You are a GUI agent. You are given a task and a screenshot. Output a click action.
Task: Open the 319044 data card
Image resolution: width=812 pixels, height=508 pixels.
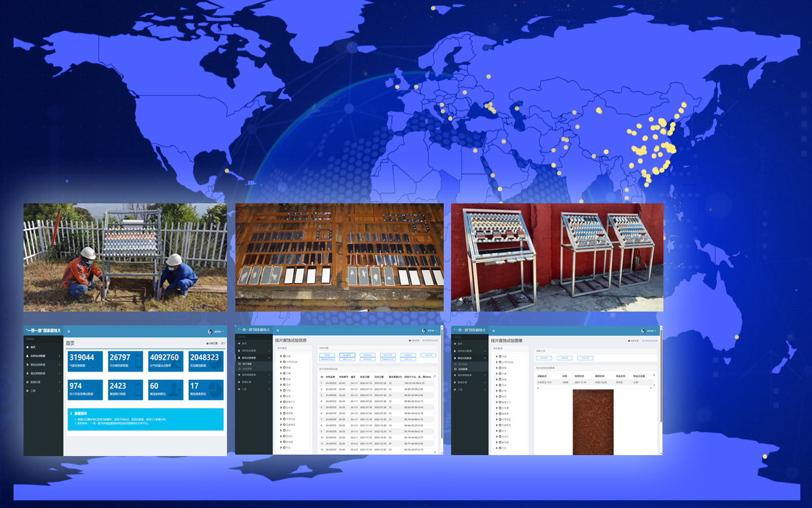[x=85, y=361]
